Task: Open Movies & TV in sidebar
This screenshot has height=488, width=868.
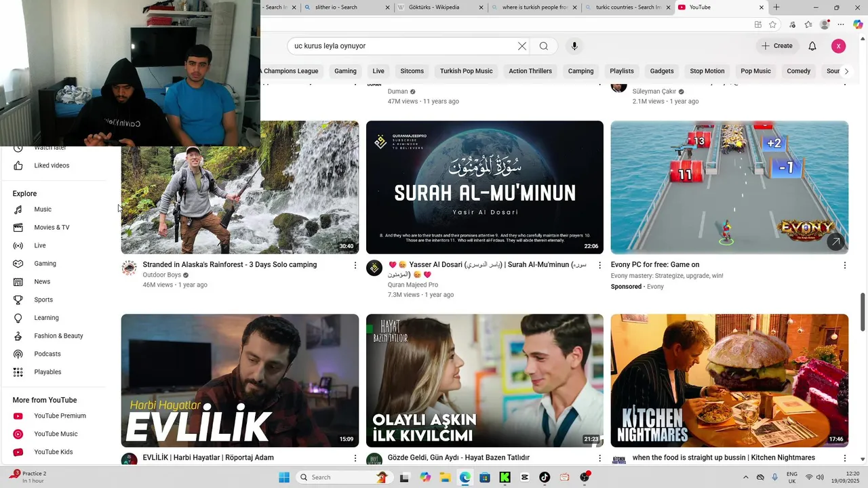Action: click(x=52, y=228)
